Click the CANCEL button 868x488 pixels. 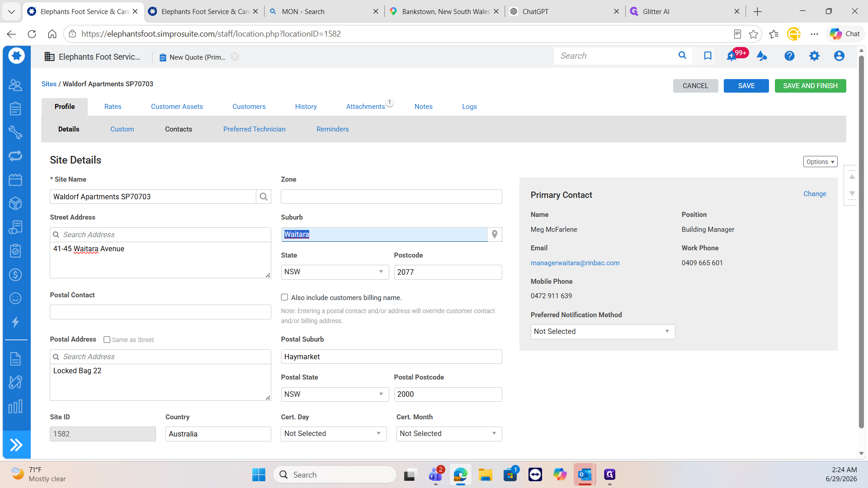coord(695,86)
